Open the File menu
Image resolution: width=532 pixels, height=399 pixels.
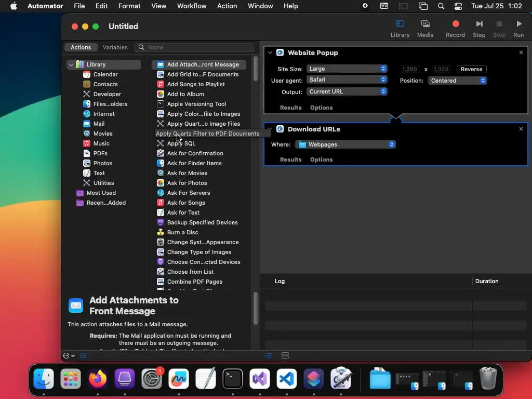(79, 6)
